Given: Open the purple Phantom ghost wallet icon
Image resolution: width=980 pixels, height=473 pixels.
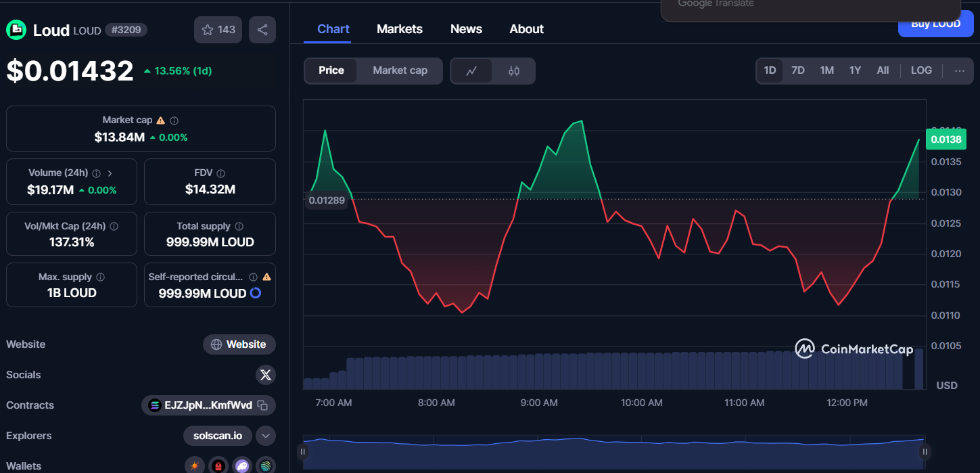Looking at the screenshot, I should click(x=242, y=466).
